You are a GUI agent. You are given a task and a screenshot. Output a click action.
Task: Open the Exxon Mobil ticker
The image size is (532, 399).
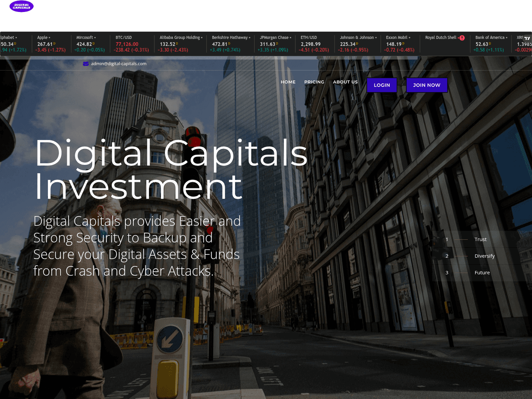400,44
